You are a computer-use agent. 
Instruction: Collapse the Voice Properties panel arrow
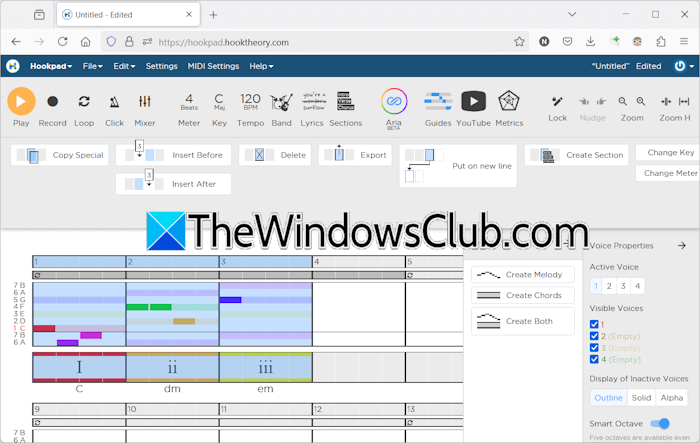[x=682, y=246]
